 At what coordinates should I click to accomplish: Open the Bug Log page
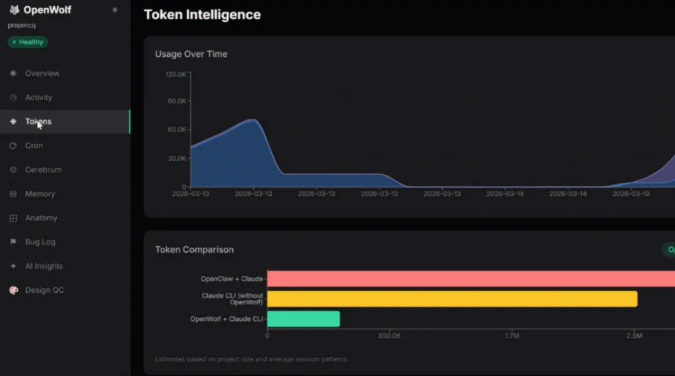(x=65, y=242)
